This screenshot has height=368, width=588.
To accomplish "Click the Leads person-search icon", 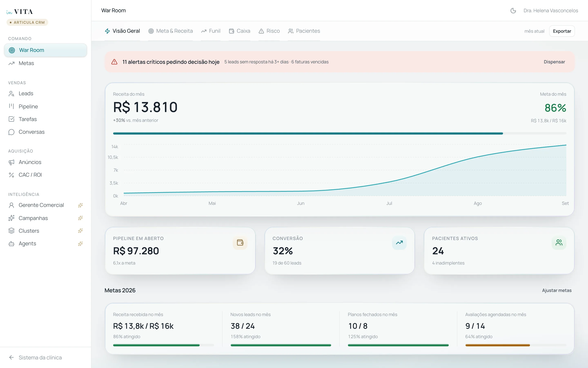I will (11, 93).
